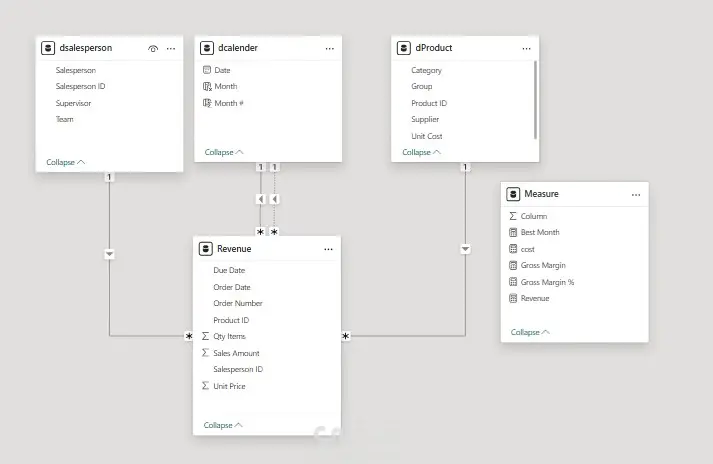
Task: Collapse the dcalender table card
Action: point(224,153)
